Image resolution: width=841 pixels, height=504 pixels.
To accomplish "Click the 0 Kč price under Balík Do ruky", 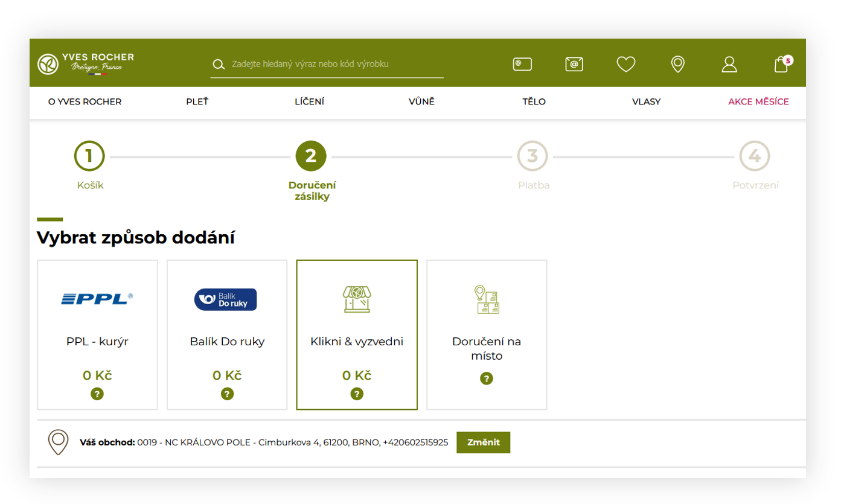I will pos(227,375).
